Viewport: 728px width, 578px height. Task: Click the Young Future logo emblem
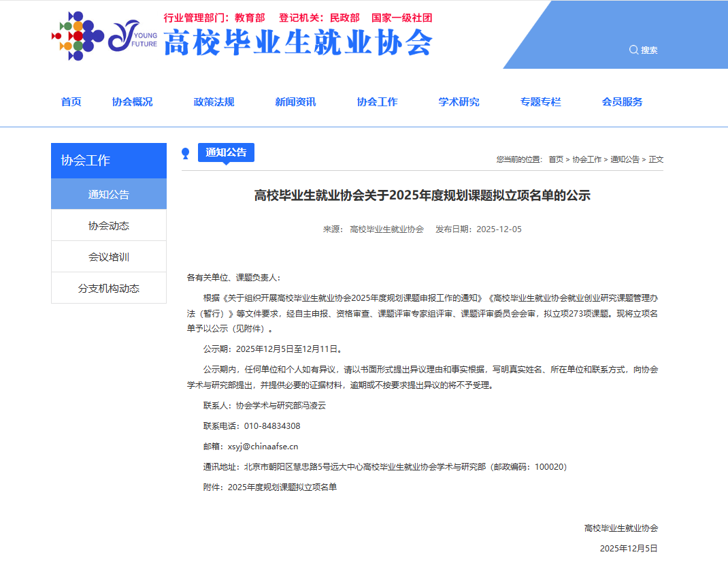(131, 35)
